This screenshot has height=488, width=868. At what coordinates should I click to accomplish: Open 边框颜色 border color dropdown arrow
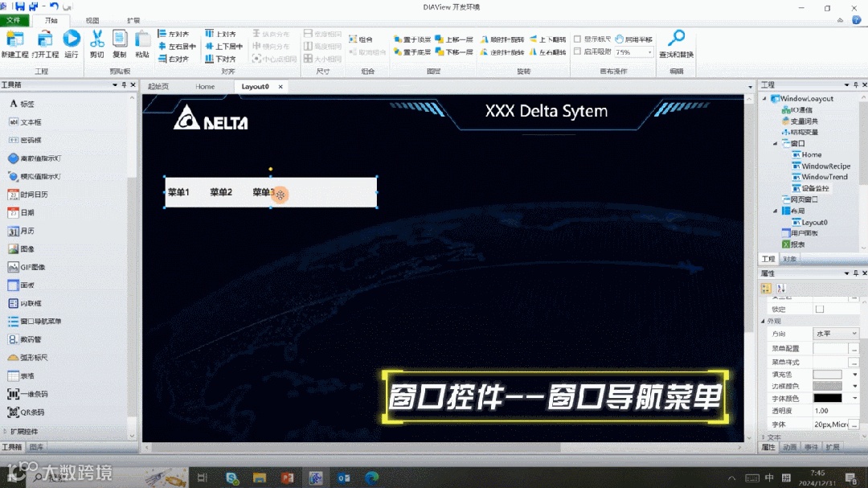click(854, 386)
